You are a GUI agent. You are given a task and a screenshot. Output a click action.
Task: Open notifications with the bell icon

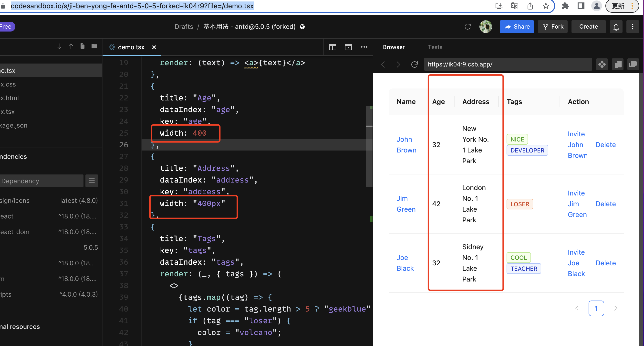616,27
